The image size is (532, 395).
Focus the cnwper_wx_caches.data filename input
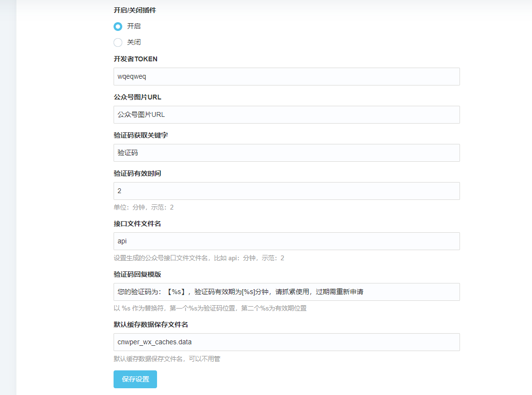287,342
